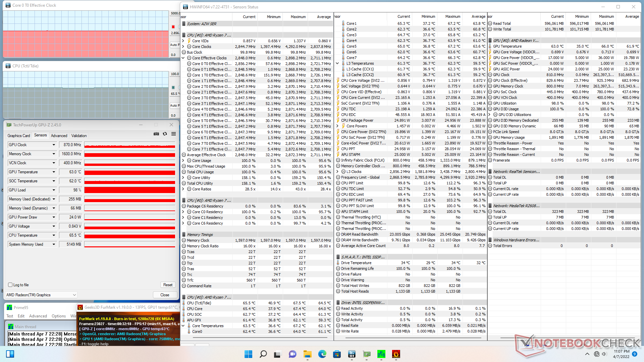Expand Core Ratios tree row
Screen dimensions: 644x362
183,189
